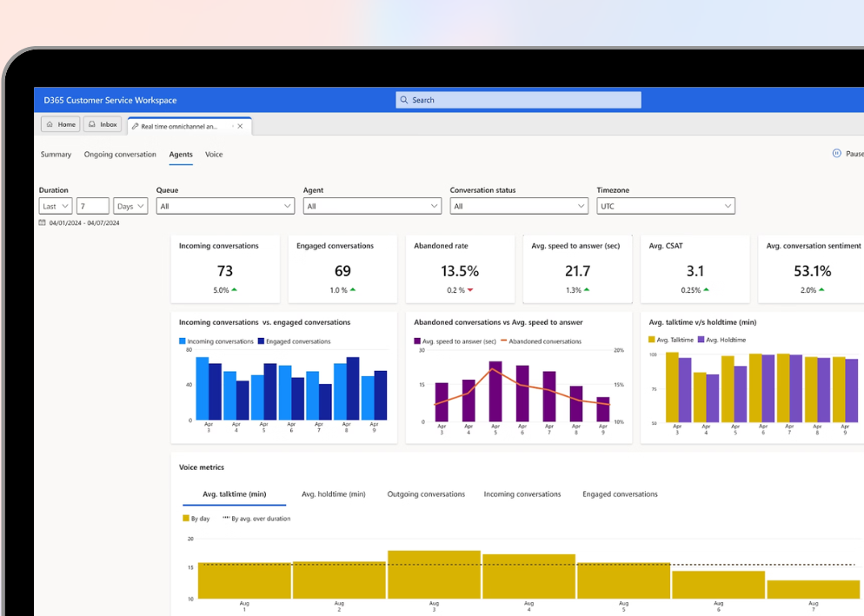The height and width of the screenshot is (616, 864).
Task: Click the Abandoned rate 13.5% value
Action: click(460, 271)
